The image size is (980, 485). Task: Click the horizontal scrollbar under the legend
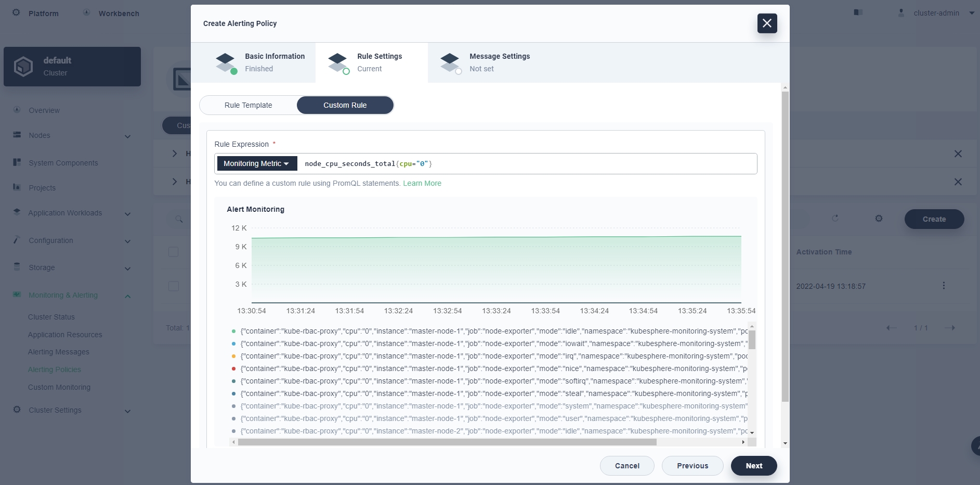(447, 442)
